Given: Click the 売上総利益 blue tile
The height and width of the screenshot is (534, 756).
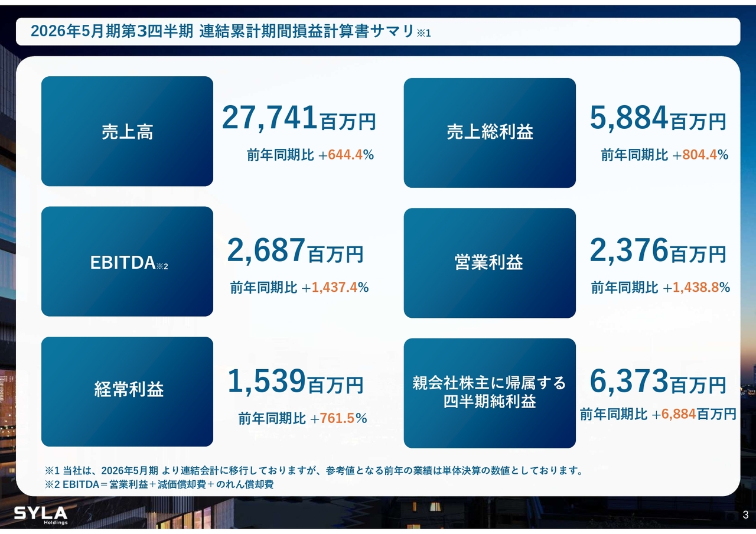Looking at the screenshot, I should coord(490,132).
